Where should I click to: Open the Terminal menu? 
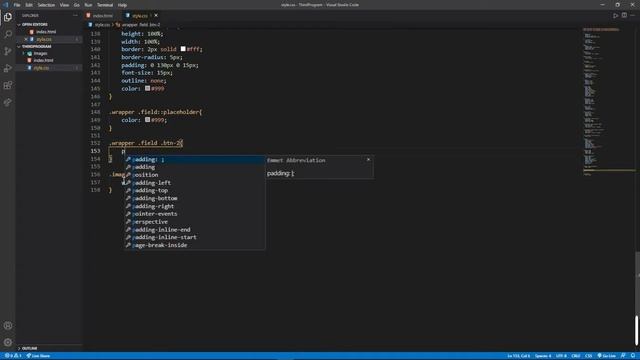(x=105, y=5)
